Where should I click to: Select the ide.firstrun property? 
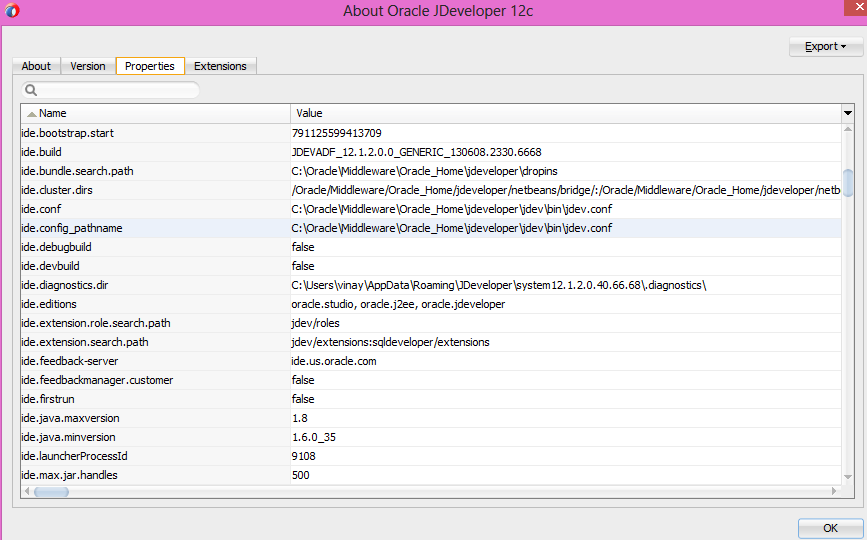48,399
